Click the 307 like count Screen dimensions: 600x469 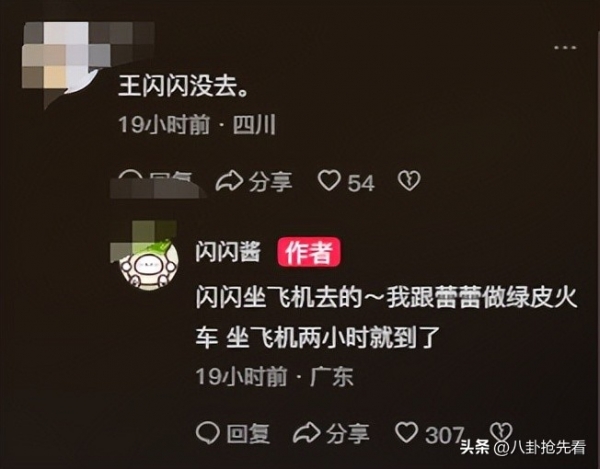point(444,435)
